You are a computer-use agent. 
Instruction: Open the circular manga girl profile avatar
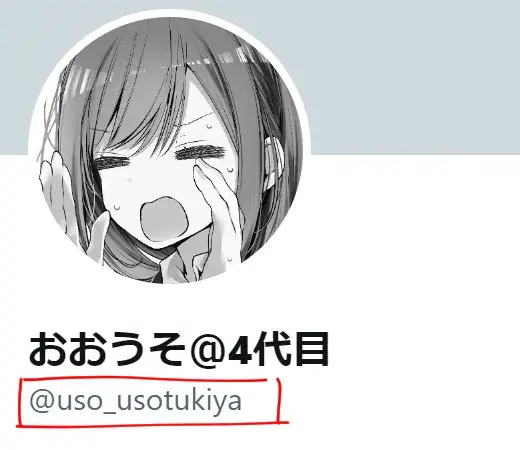pos(169,150)
